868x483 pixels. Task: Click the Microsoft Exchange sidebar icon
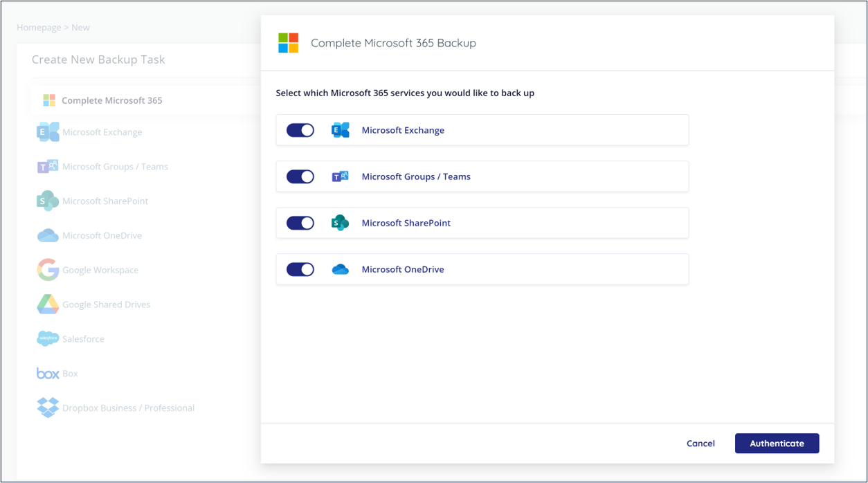coord(48,131)
